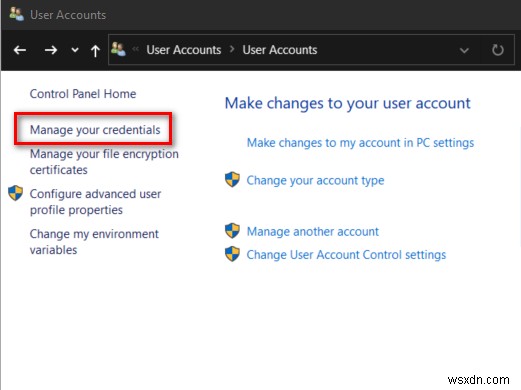Open breadcrumb arrow between User Accounts entries

tap(232, 50)
